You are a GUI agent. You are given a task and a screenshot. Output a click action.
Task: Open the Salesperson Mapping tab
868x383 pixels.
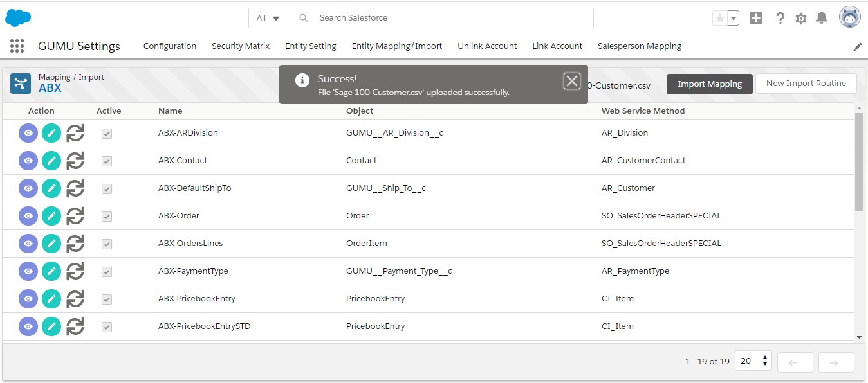click(639, 46)
